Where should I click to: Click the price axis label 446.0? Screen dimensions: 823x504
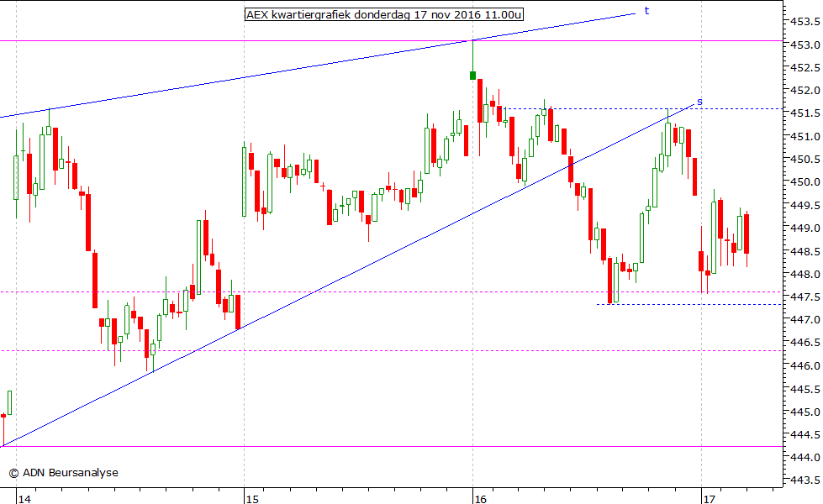coord(805,365)
